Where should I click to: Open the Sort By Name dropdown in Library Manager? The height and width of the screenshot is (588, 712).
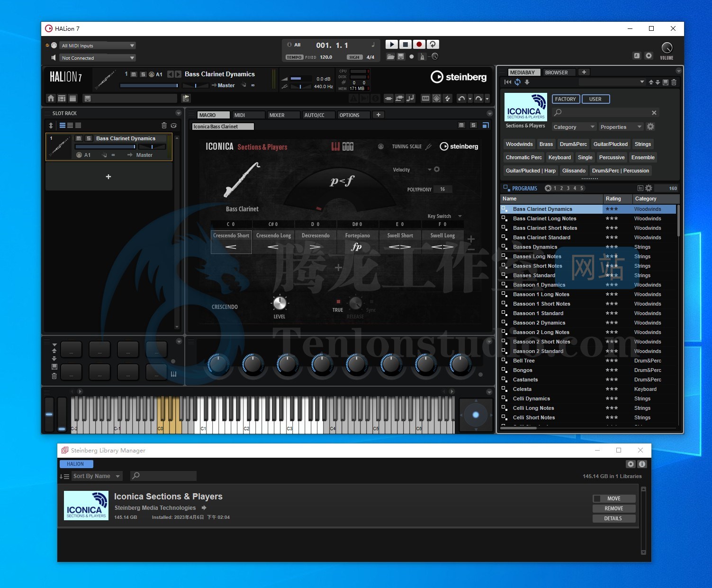tap(97, 476)
